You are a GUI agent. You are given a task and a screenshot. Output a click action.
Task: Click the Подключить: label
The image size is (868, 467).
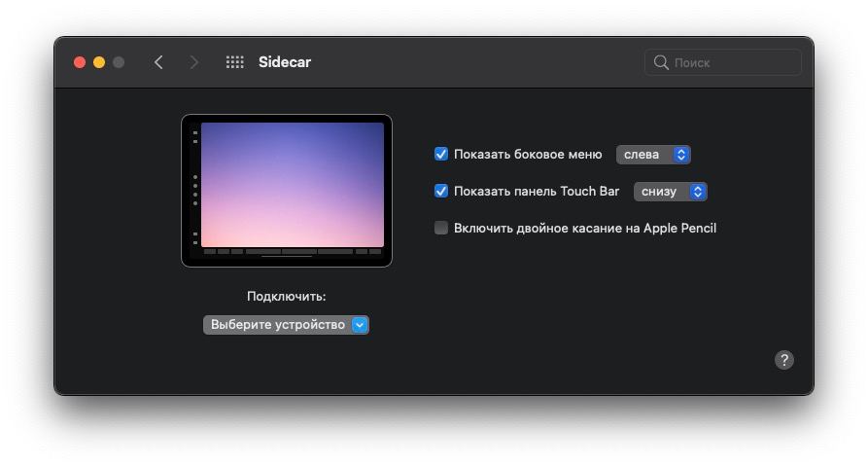point(286,297)
